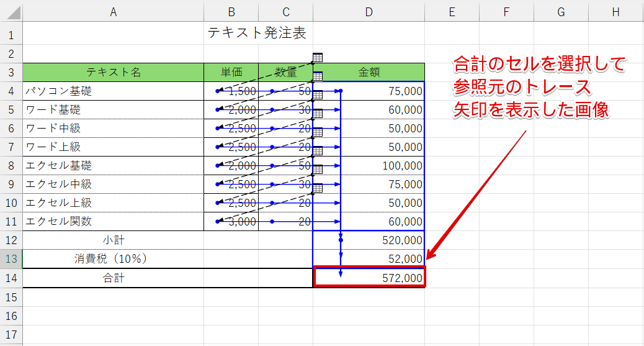Select unit price 3,000 cell

(x=231, y=221)
